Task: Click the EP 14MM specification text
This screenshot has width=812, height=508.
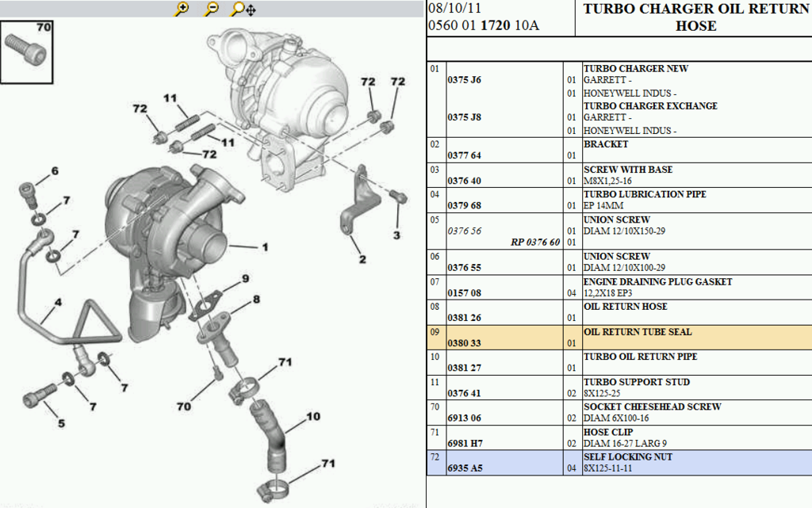Action: point(603,205)
